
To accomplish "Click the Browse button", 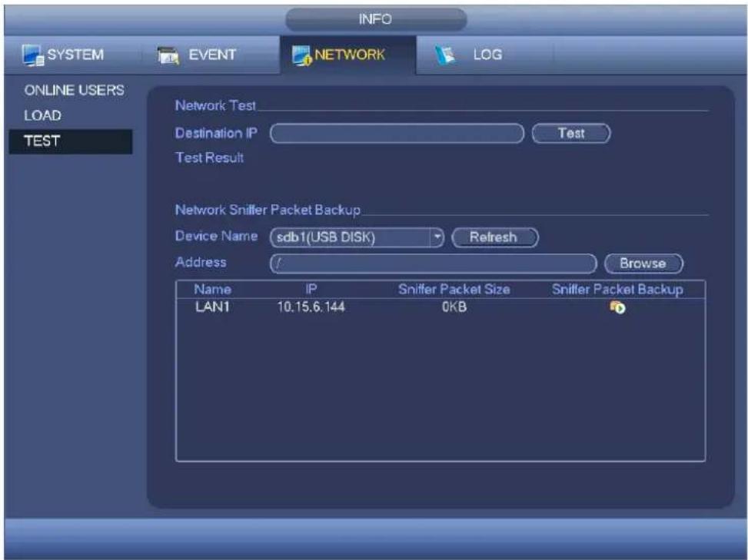I will point(643,263).
